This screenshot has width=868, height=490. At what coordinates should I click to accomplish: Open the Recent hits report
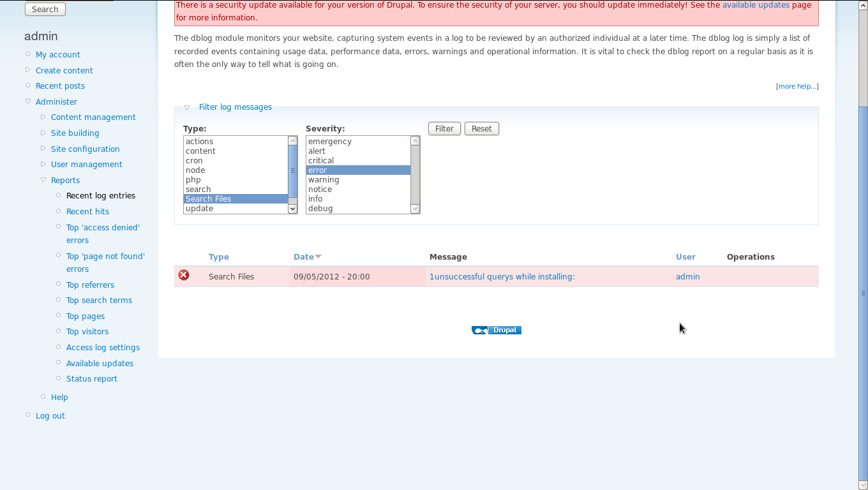coord(87,212)
